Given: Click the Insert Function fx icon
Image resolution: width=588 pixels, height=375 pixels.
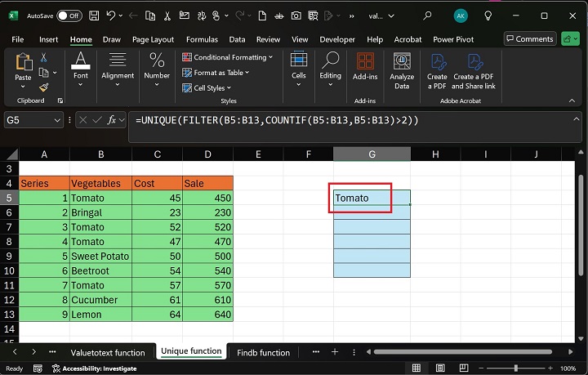Looking at the screenshot, I should (x=112, y=120).
